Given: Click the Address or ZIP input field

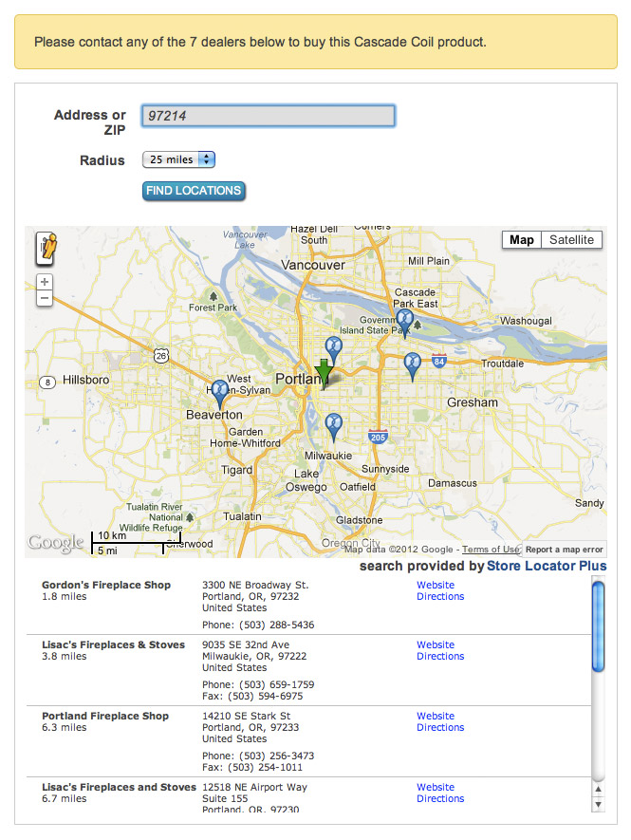Looking at the screenshot, I should pyautogui.click(x=268, y=116).
